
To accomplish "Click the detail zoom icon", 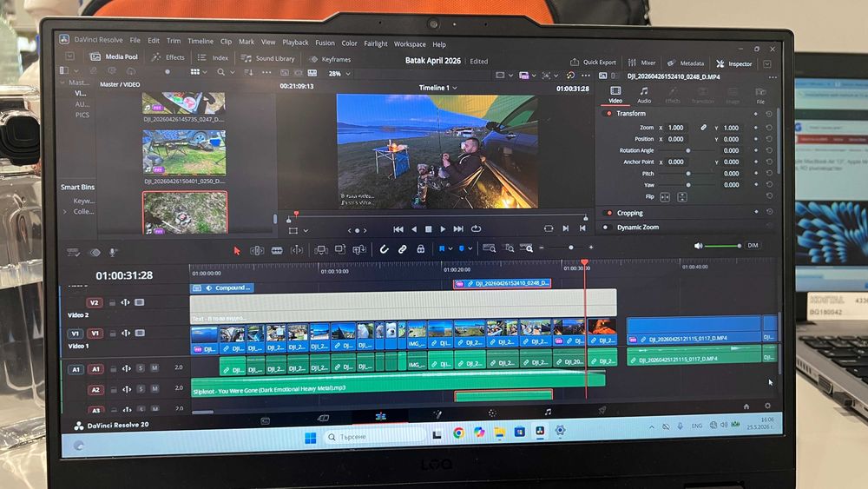I will click(x=509, y=248).
